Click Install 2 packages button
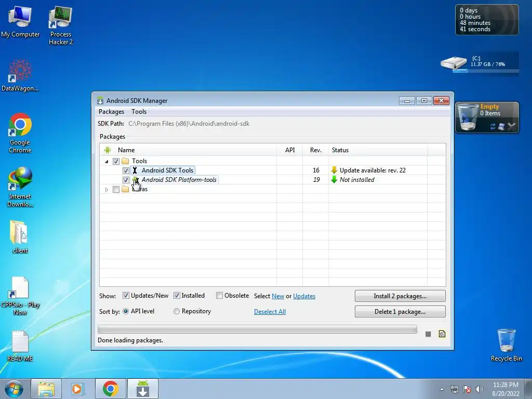This screenshot has width=532, height=399. (x=400, y=296)
